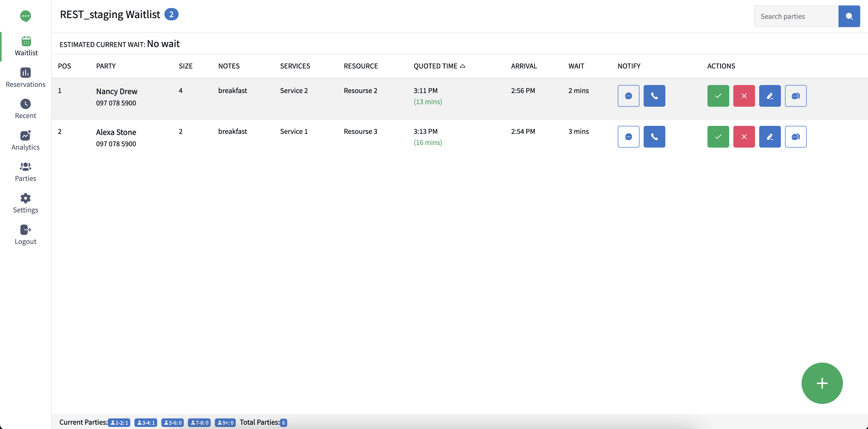Click the Party column header

point(106,66)
